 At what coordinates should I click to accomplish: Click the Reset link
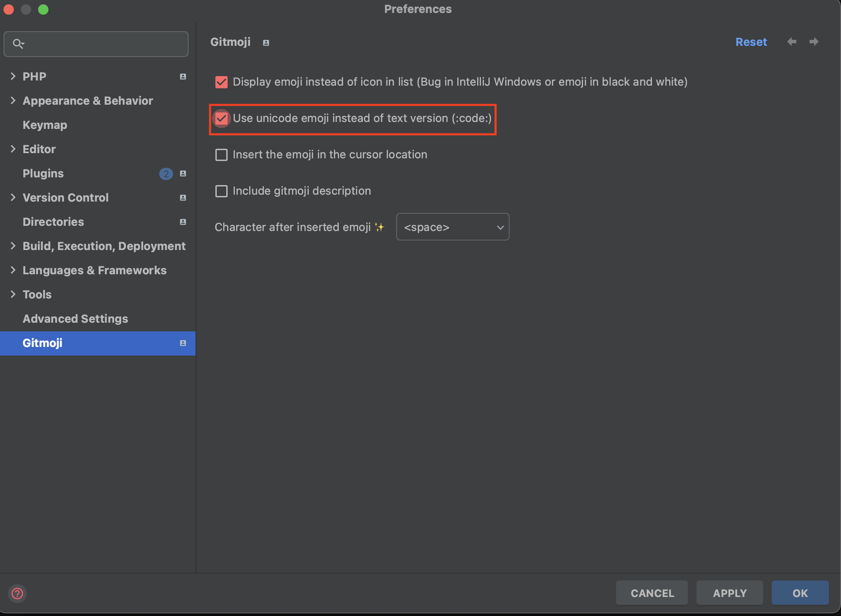click(751, 42)
